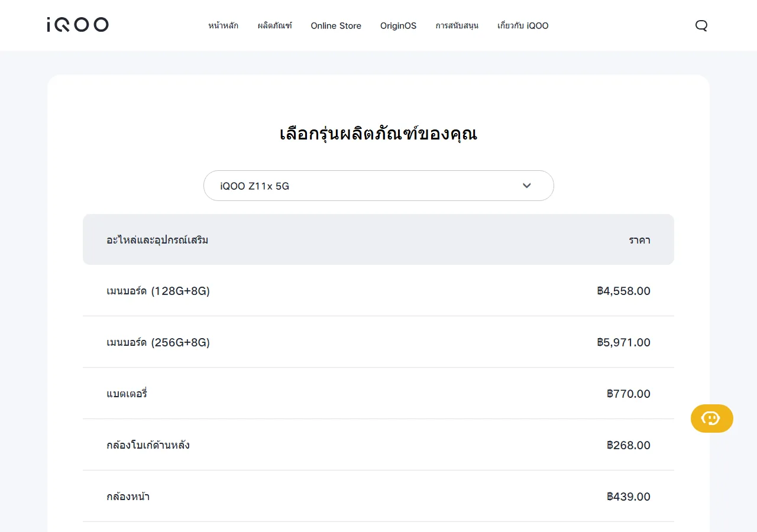Select the กล้องโบเก้ด้านหลัง row label
This screenshot has height=532, width=757.
pos(148,445)
